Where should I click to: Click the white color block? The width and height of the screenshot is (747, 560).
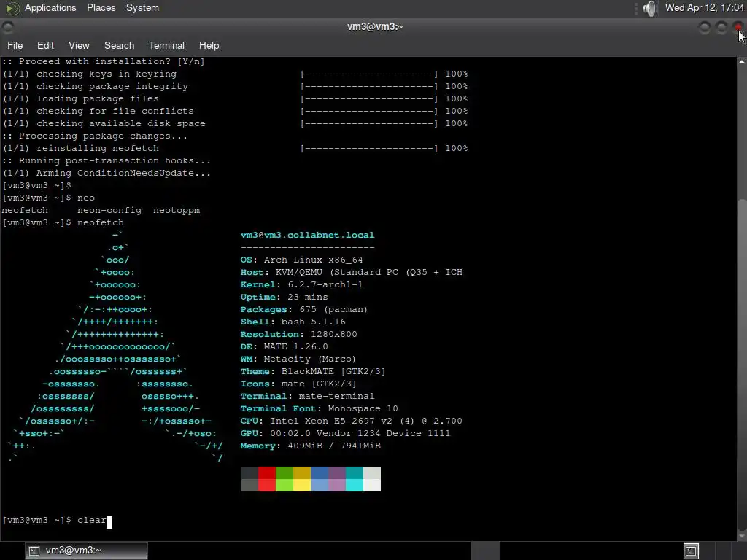click(372, 485)
